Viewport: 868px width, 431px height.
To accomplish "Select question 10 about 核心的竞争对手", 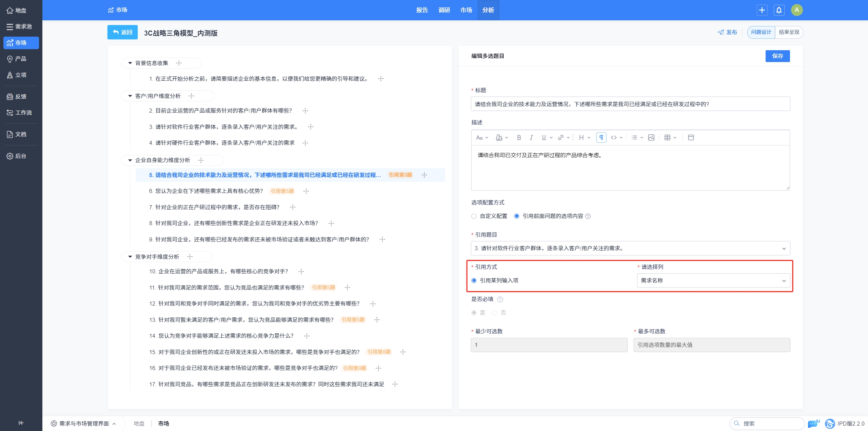I will (x=218, y=271).
